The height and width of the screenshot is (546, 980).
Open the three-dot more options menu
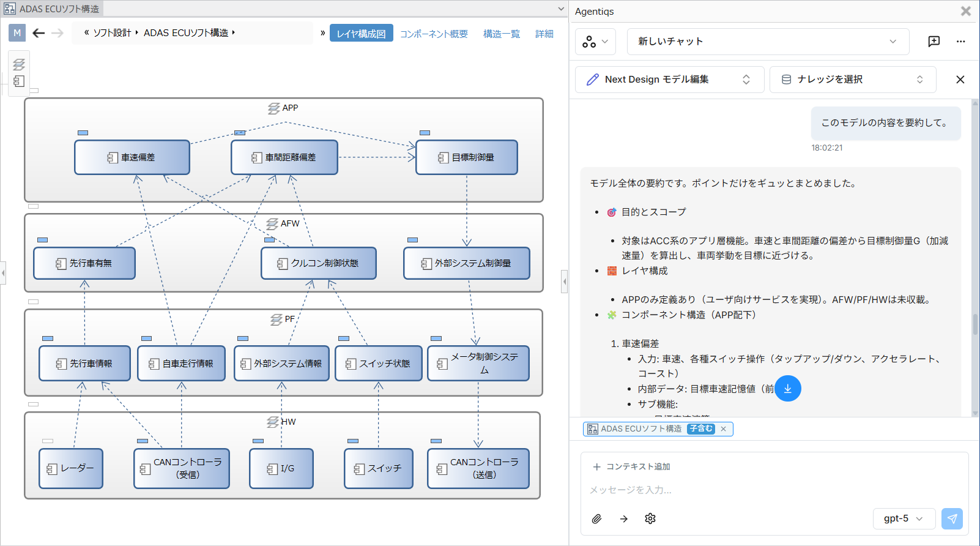click(x=960, y=42)
